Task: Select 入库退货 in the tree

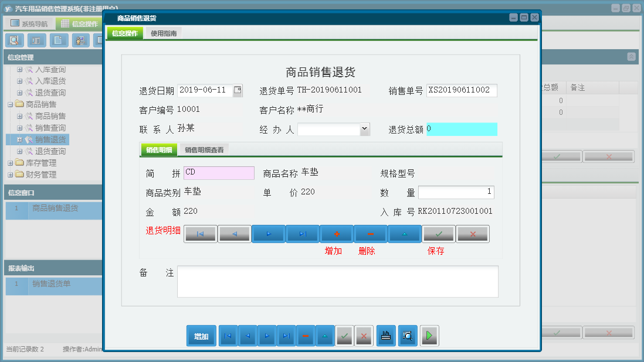Action: click(x=50, y=81)
